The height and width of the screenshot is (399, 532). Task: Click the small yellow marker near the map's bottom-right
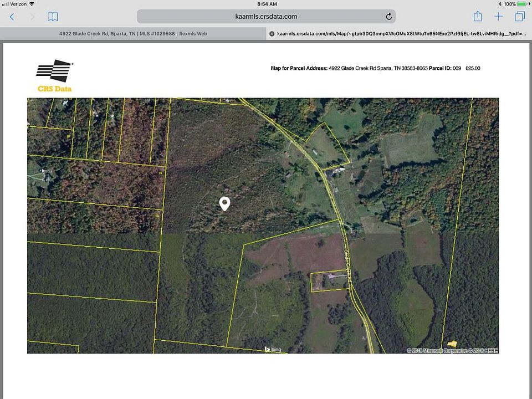pos(453,344)
